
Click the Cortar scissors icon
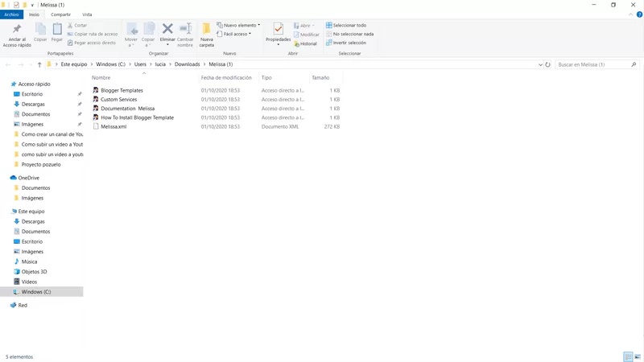point(71,25)
